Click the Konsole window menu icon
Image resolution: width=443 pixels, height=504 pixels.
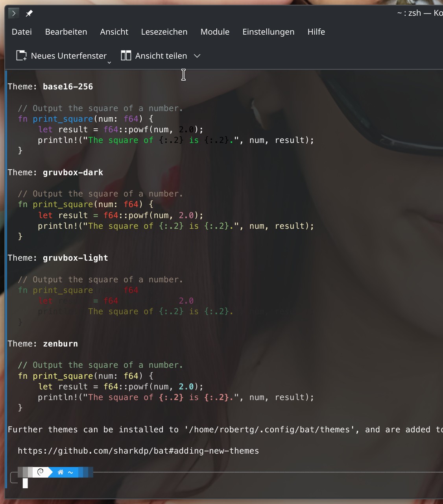pyautogui.click(x=14, y=13)
